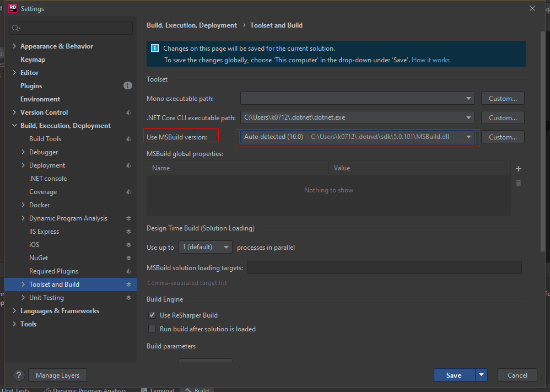Click the MSBuild solution loading targets field
Screen dimensions: 550x392
(385, 267)
